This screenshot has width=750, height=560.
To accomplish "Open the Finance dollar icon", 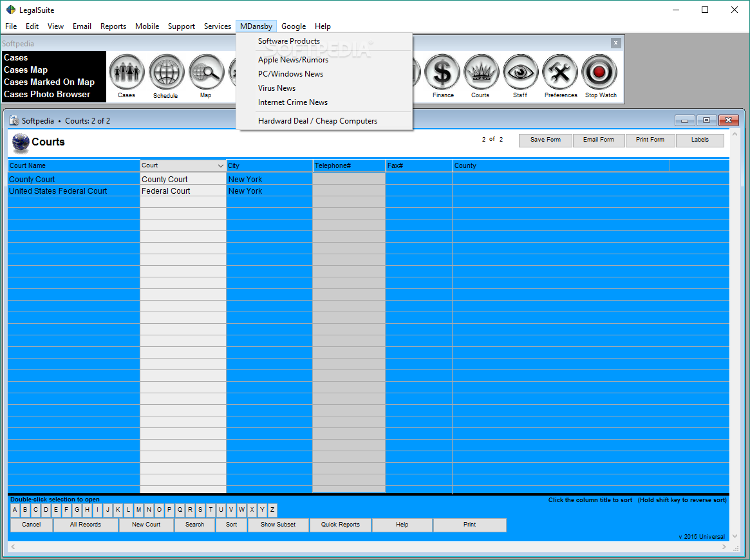I will [442, 72].
